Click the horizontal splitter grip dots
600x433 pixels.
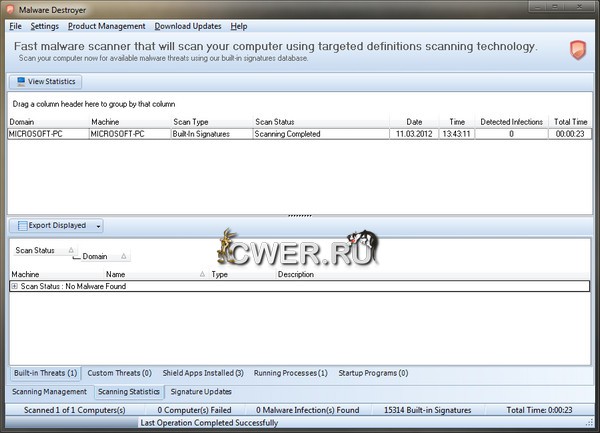300,216
